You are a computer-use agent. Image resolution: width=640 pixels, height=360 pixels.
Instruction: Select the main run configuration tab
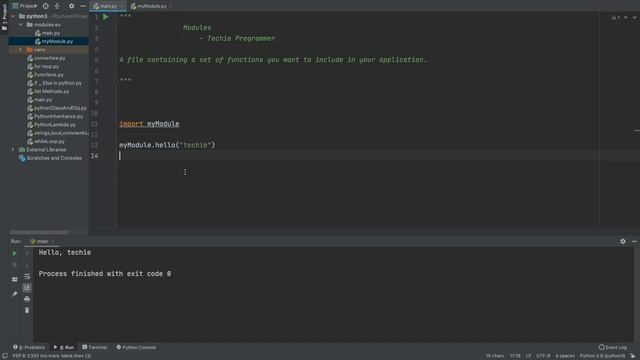click(x=41, y=241)
